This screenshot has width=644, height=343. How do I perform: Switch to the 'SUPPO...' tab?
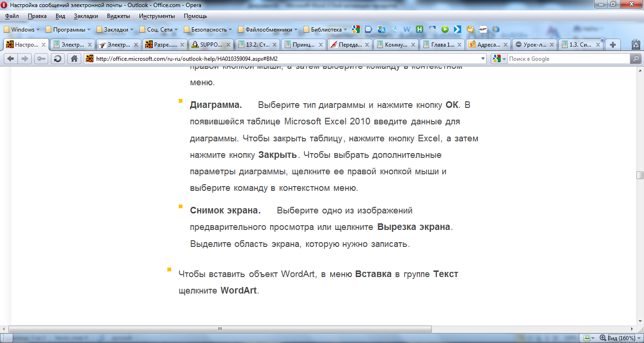pyautogui.click(x=211, y=45)
